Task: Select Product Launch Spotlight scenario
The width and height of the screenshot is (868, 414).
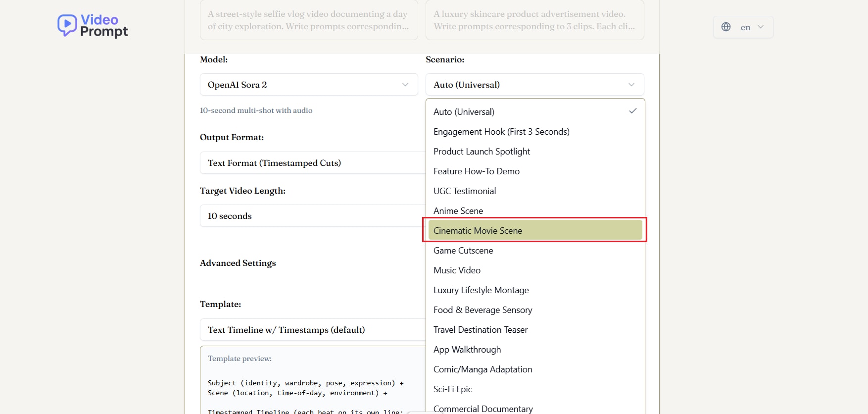Action: click(x=482, y=152)
